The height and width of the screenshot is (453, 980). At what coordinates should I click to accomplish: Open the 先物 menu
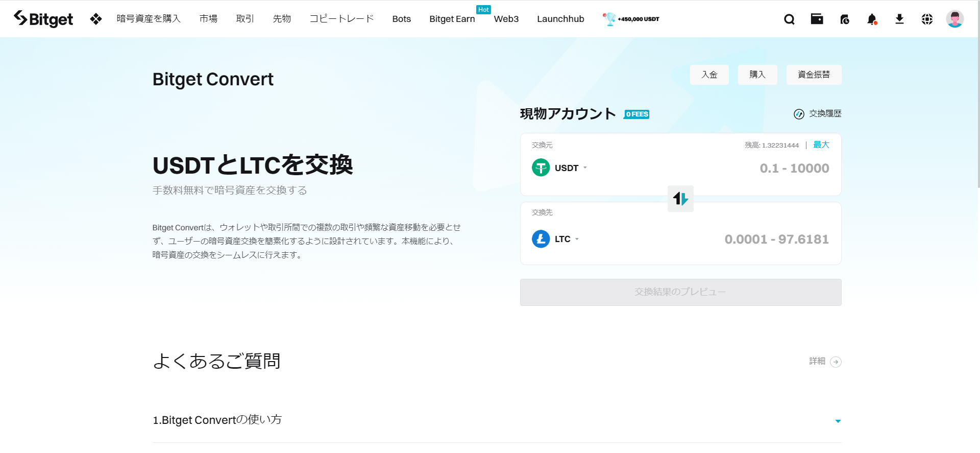282,19
